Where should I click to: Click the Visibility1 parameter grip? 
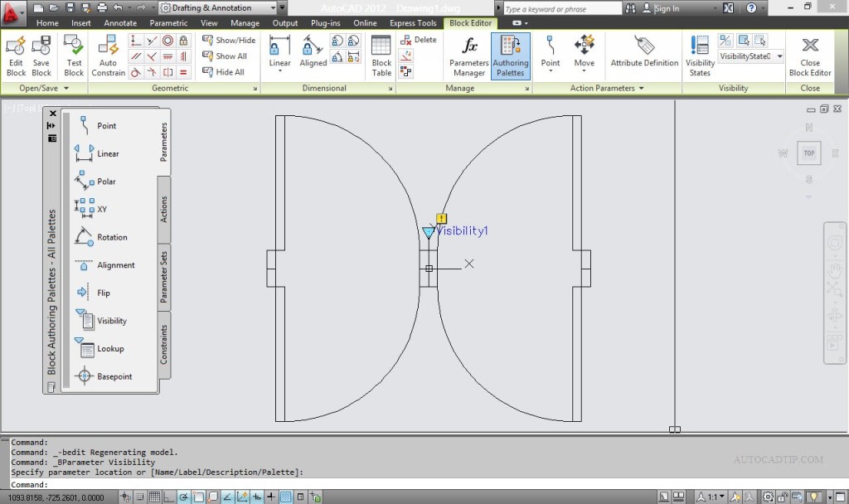tap(429, 233)
